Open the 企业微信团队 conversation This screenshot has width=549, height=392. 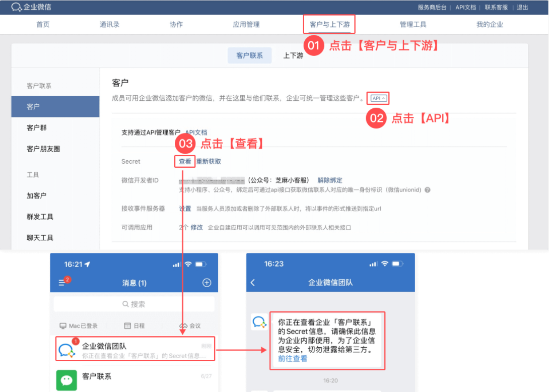pos(135,349)
